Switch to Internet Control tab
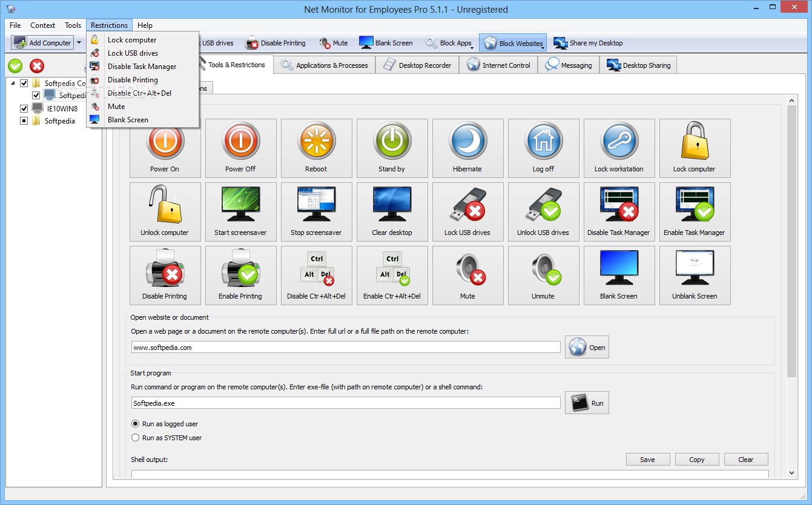The image size is (812, 505). [x=498, y=65]
